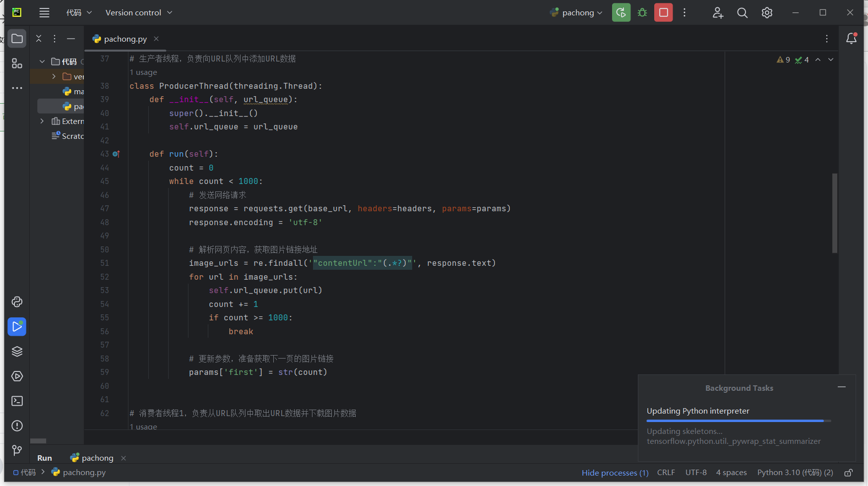
Task: Change UTF-8 file encoding in status bar
Action: 696,473
